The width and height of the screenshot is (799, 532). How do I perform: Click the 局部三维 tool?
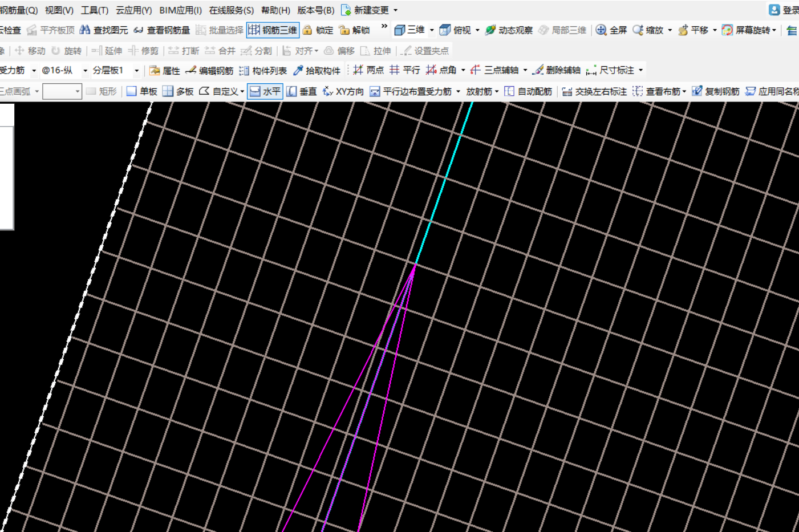point(562,30)
